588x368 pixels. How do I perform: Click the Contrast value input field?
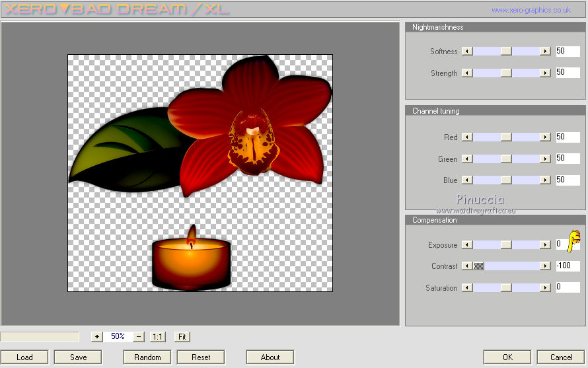pyautogui.click(x=568, y=266)
